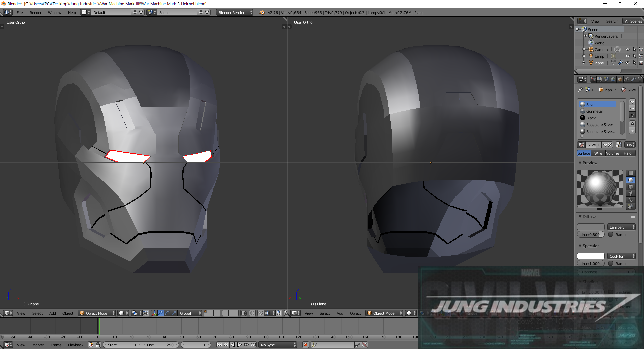This screenshot has width=644, height=349.
Task: Select monkey preview type
Action: pos(631,193)
